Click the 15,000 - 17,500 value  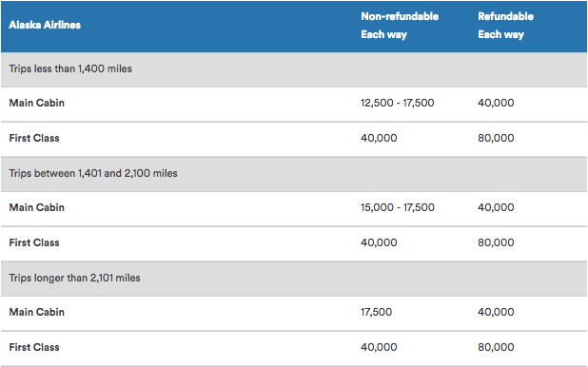coord(398,207)
